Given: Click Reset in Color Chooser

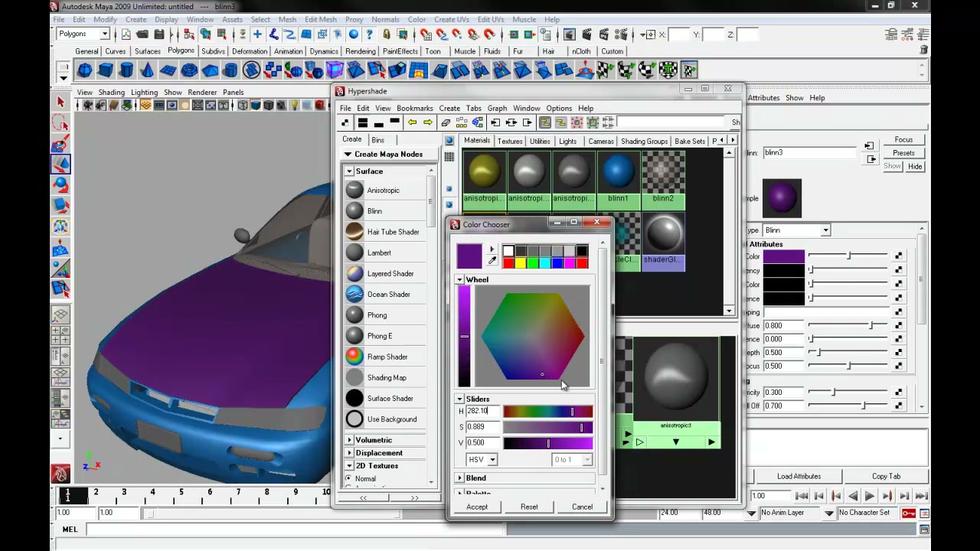Looking at the screenshot, I should [x=529, y=507].
